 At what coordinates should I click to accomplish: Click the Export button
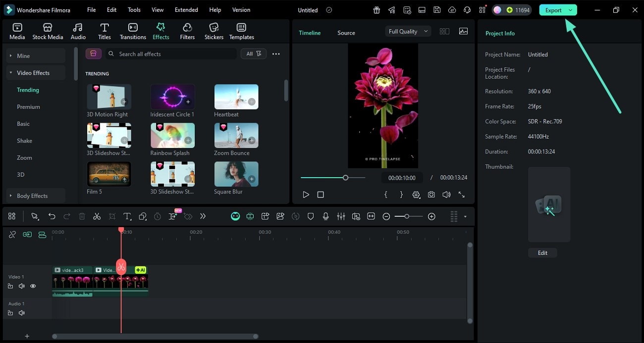click(x=553, y=10)
